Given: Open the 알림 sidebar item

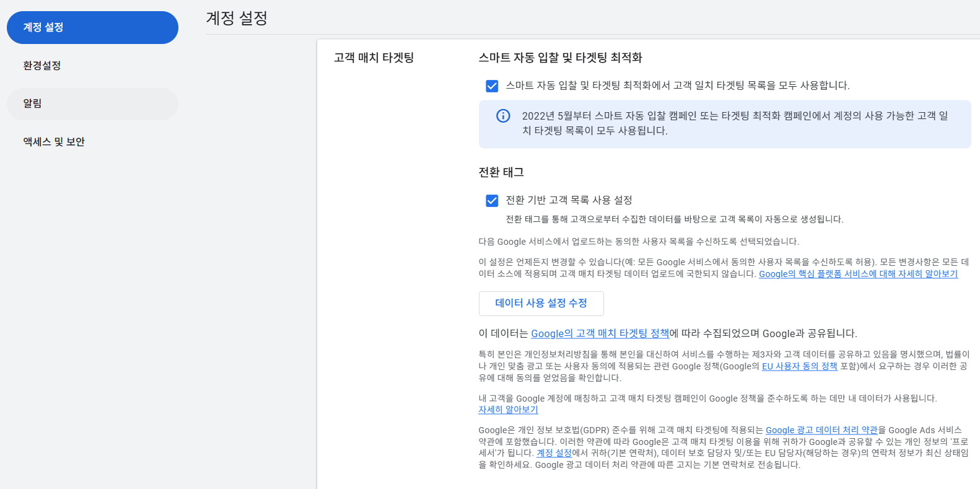Looking at the screenshot, I should [x=92, y=104].
